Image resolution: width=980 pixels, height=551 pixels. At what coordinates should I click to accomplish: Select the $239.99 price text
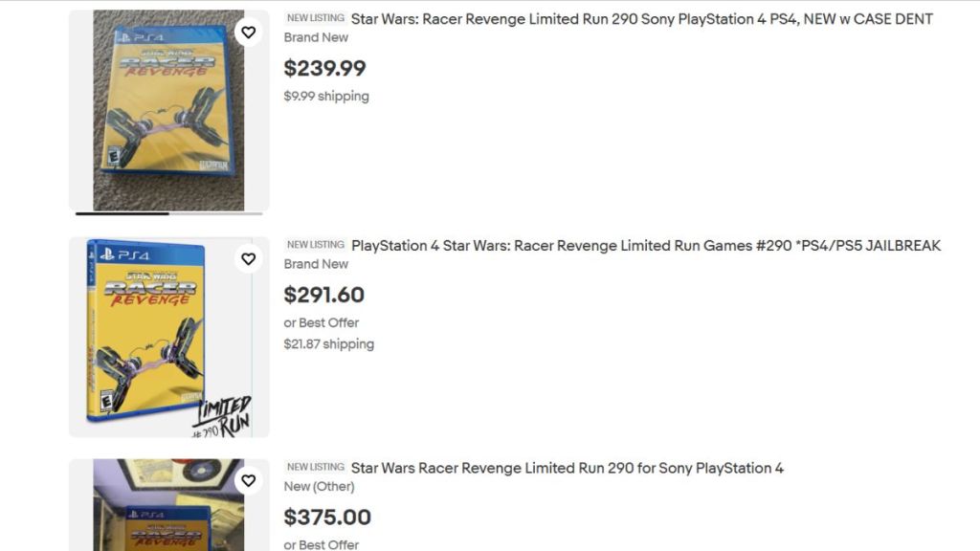point(325,68)
